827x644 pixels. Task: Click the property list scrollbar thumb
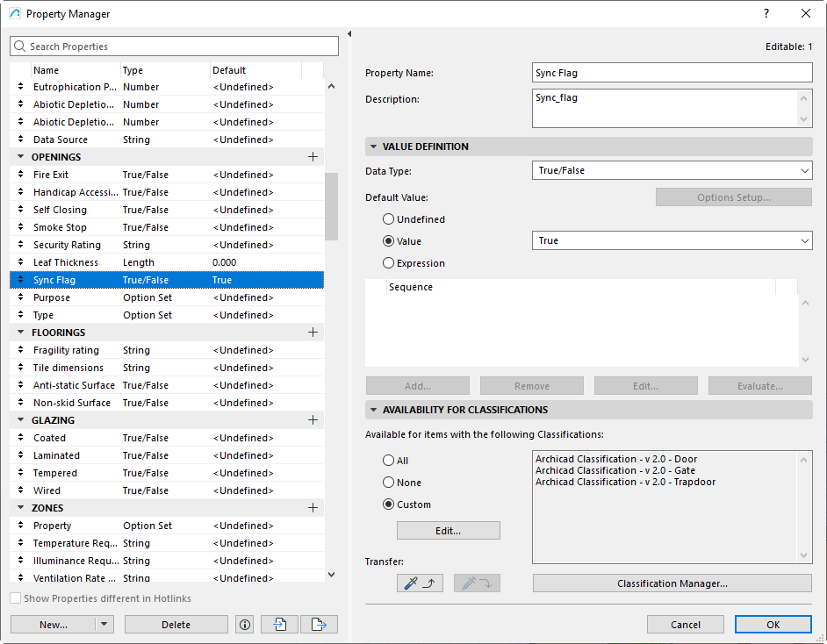point(331,206)
